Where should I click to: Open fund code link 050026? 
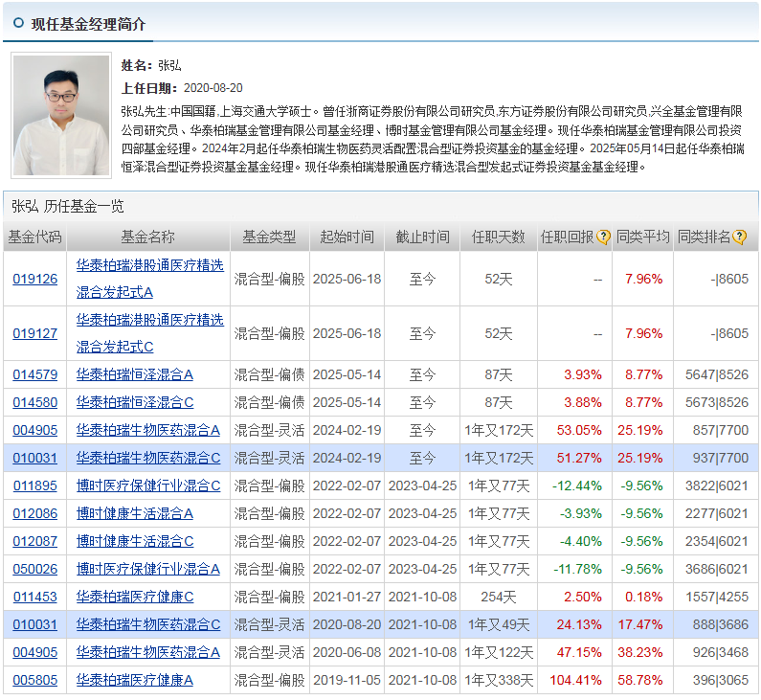click(35, 569)
